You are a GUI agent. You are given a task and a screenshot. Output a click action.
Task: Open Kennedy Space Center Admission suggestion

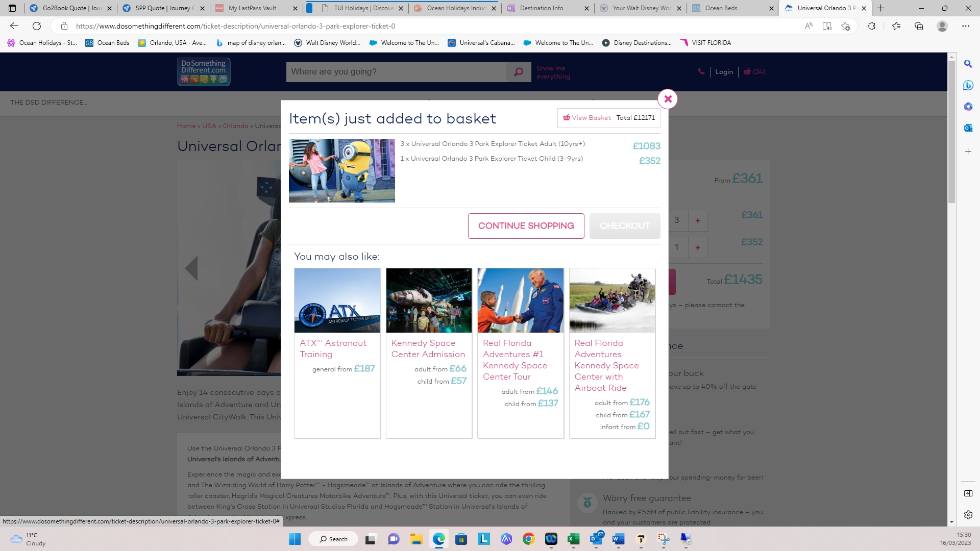click(x=428, y=349)
